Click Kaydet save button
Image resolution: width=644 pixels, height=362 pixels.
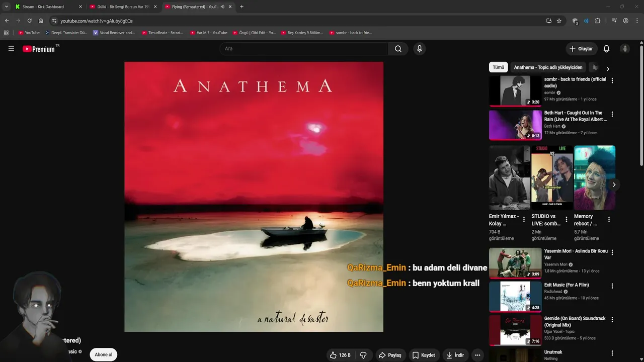point(424,355)
